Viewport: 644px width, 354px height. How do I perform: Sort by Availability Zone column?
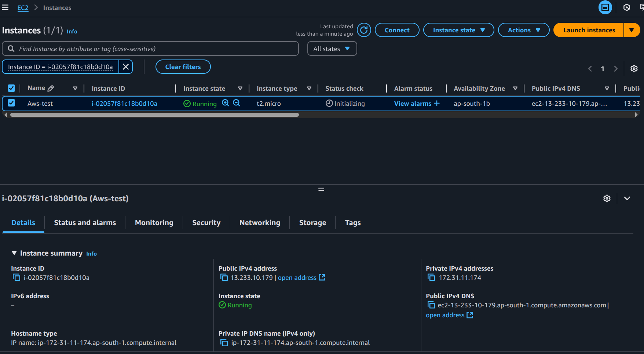pyautogui.click(x=515, y=88)
